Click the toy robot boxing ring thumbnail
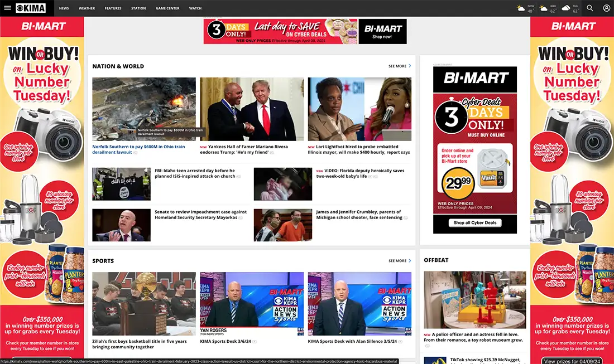The width and height of the screenshot is (614, 364). pyautogui.click(x=475, y=300)
